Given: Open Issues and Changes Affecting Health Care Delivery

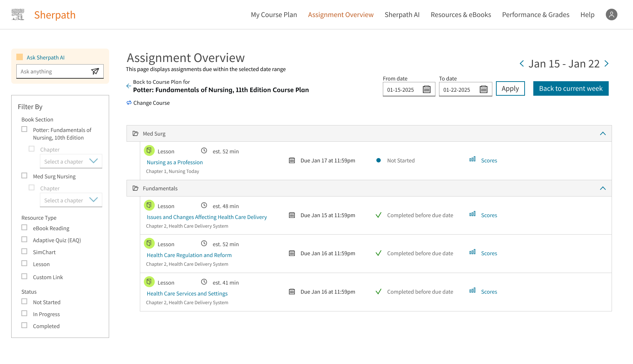Looking at the screenshot, I should (207, 217).
